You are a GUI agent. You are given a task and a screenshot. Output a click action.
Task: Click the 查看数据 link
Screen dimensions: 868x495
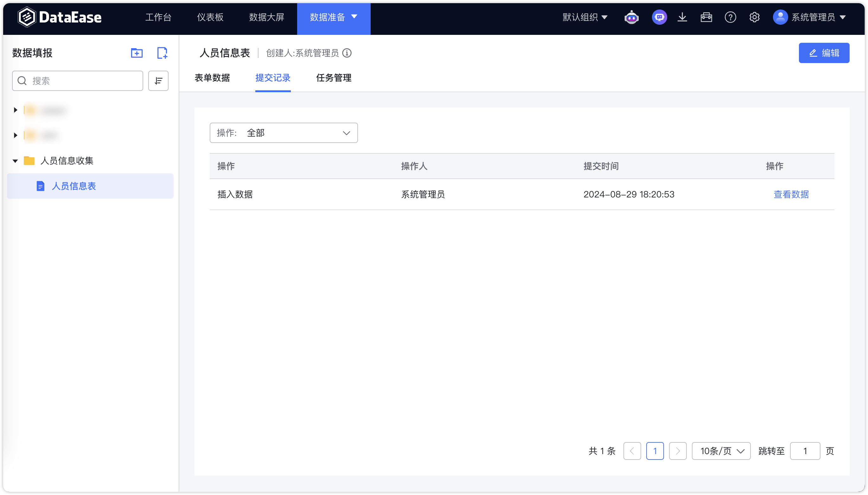[791, 194]
